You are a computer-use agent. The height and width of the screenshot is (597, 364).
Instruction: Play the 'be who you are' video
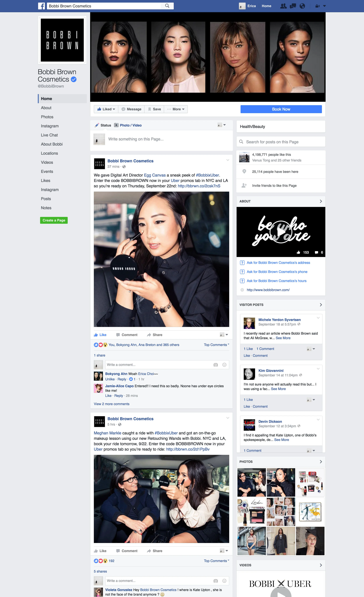click(281, 232)
